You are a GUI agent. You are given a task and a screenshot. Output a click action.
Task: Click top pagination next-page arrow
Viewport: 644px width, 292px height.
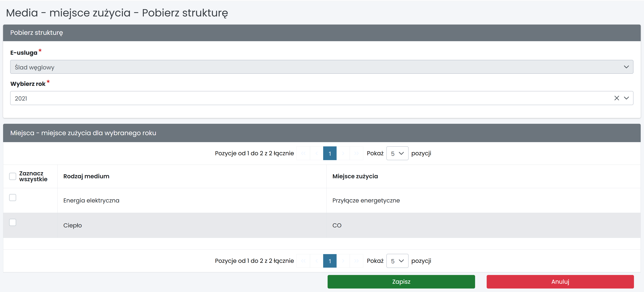343,153
